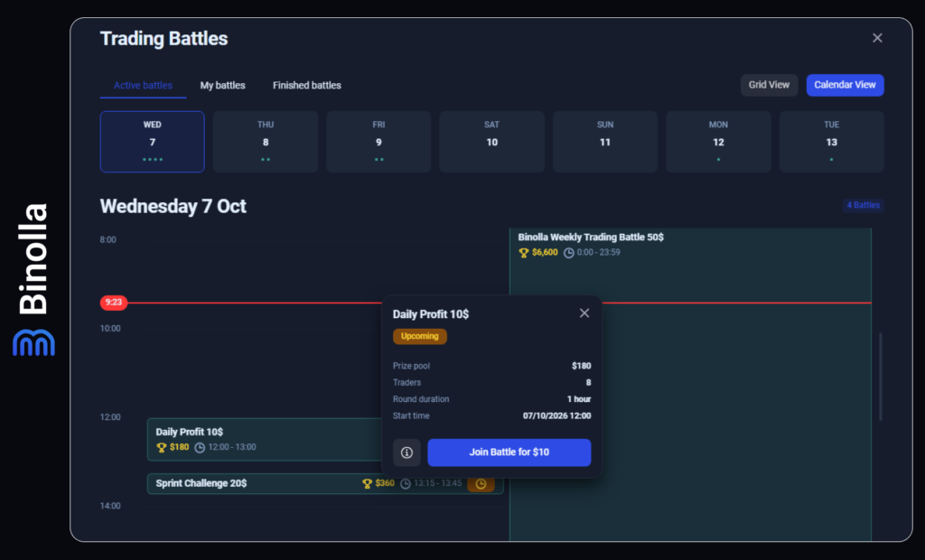Viewport: 925px width, 560px height.
Task: Open the Finished battles tab
Action: point(307,86)
